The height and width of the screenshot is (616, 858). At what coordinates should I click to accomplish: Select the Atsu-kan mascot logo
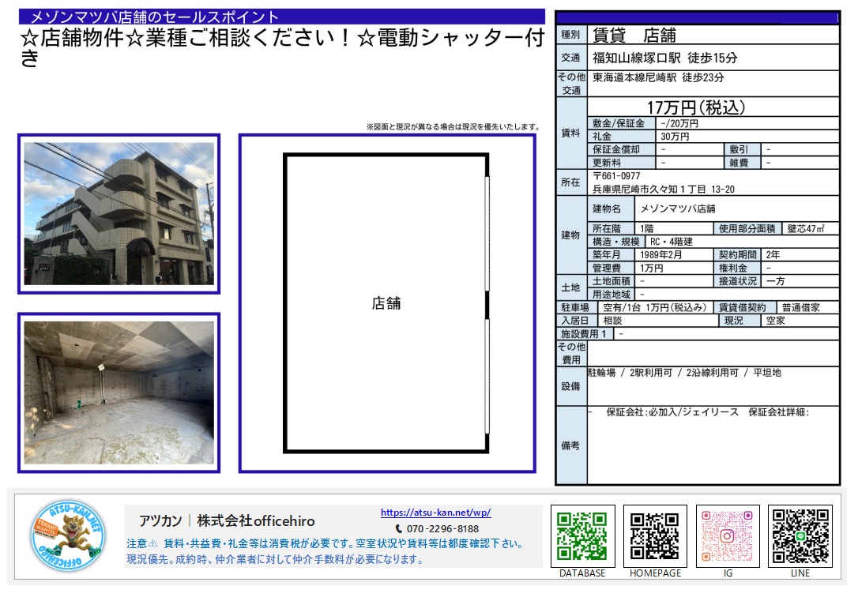[72, 536]
